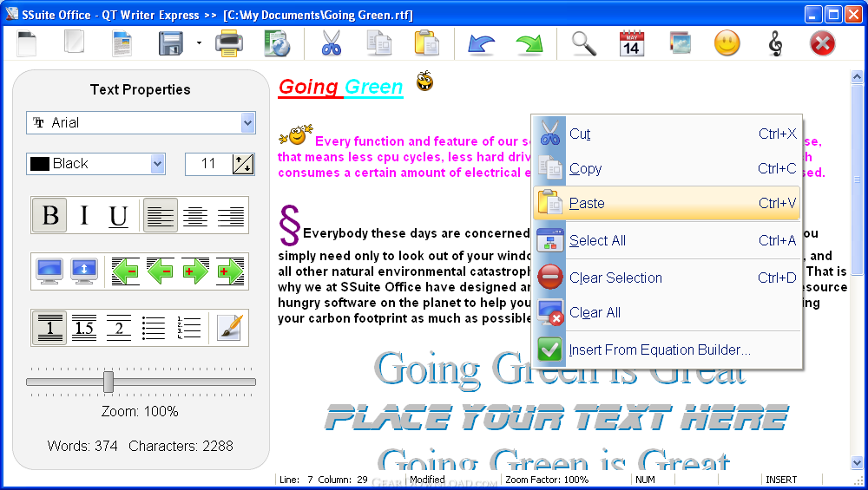Screen dimensions: 868x490
Task: Click the 'Zoom: 100%' label
Action: 140,411
